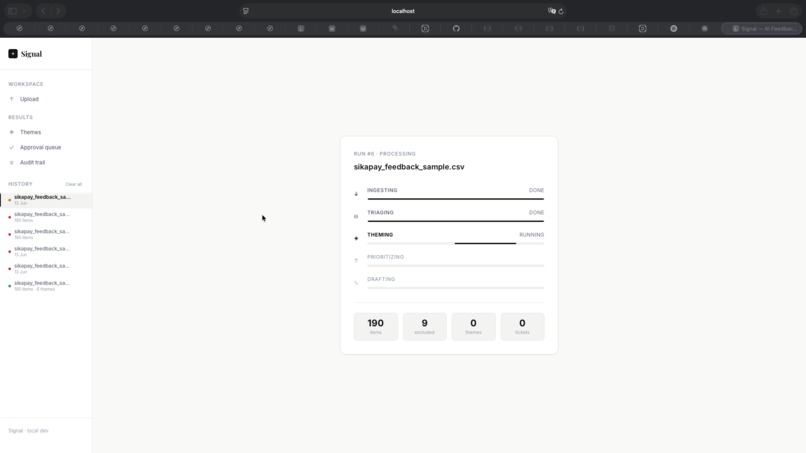Click the RUN #6 · PROCESSING label
The image size is (806, 453).
pos(384,154)
